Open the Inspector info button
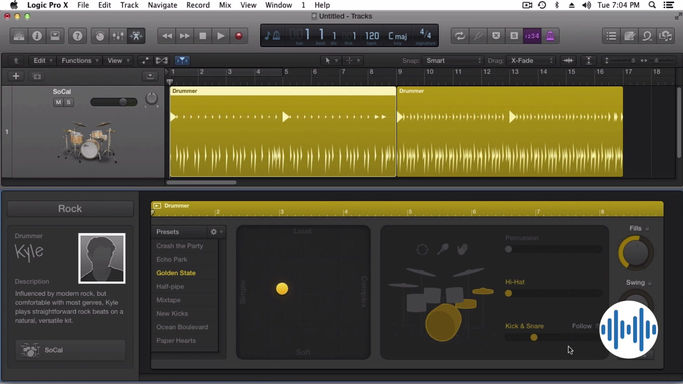Screen dimensions: 683x384 click(x=37, y=36)
